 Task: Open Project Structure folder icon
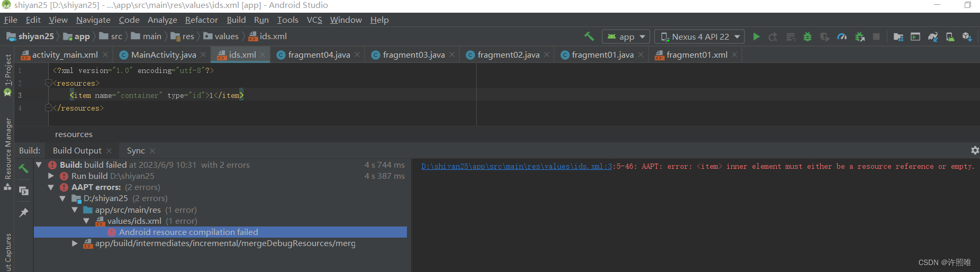pos(898,37)
